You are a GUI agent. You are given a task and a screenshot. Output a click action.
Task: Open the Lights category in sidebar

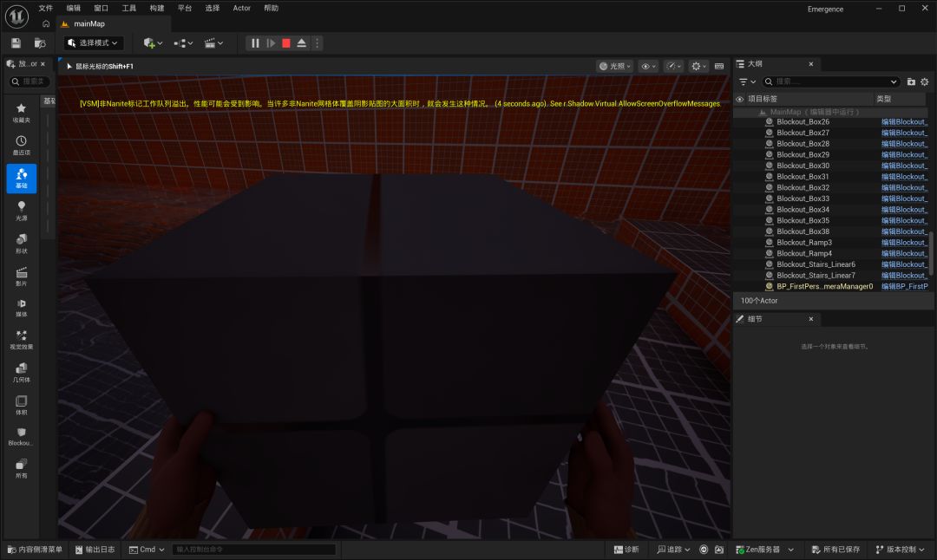point(22,211)
